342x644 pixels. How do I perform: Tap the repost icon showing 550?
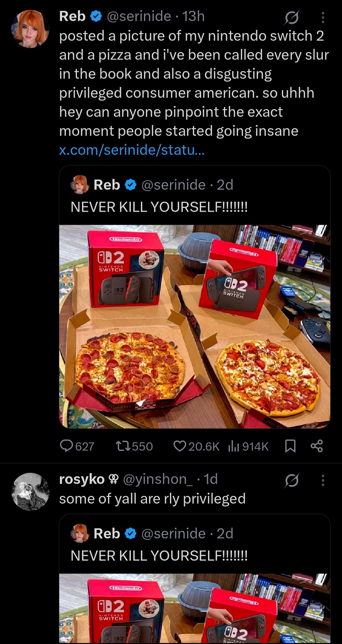coord(123,446)
